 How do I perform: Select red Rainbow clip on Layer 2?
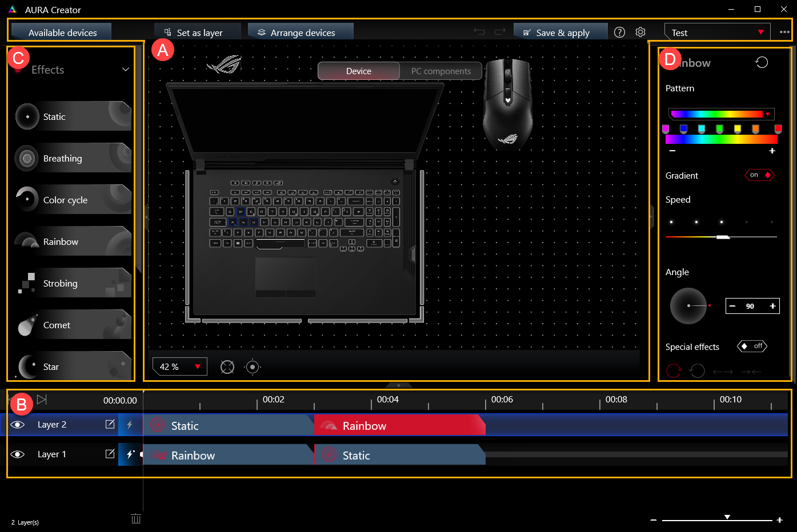(399, 425)
